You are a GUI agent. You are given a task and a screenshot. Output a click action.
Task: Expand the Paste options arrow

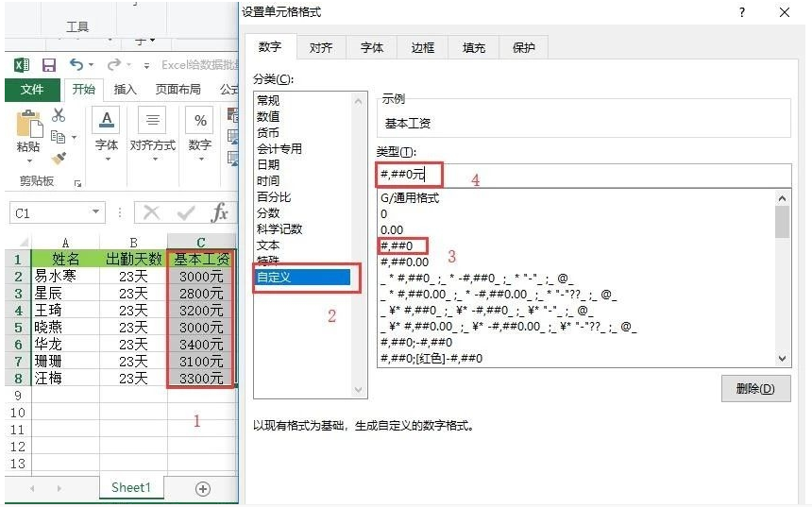(29, 161)
